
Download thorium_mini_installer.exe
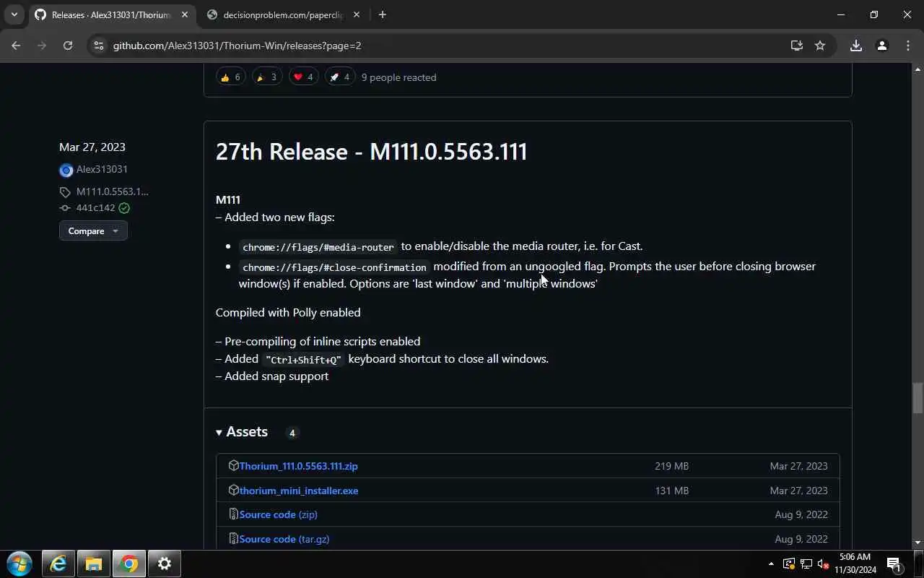coord(298,491)
